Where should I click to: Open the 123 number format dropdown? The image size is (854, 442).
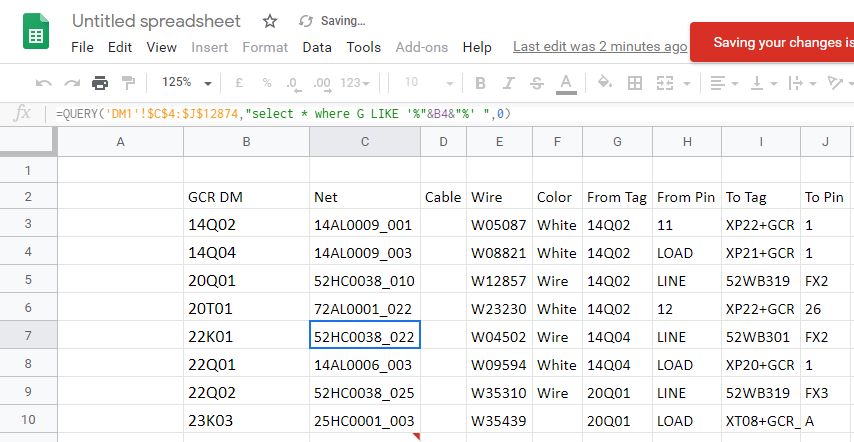[355, 83]
